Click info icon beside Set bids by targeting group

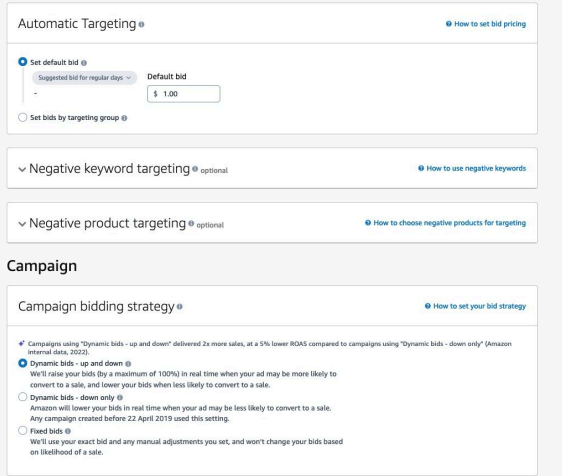[124, 118]
